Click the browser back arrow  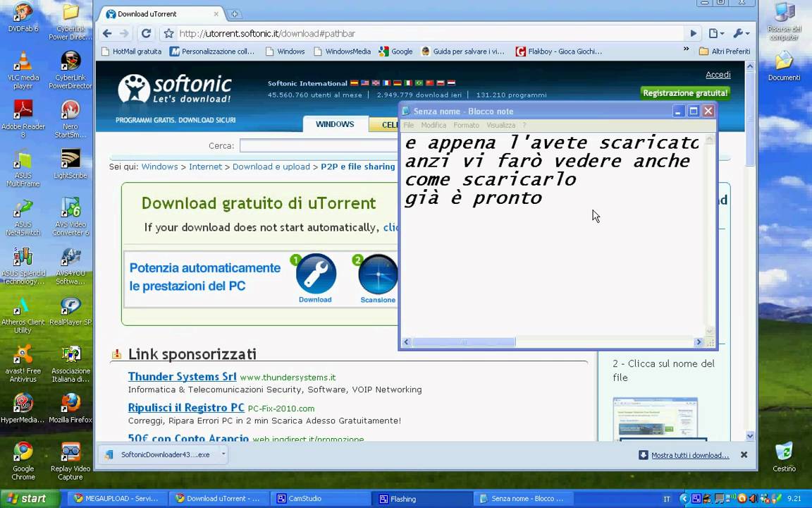pyautogui.click(x=107, y=34)
